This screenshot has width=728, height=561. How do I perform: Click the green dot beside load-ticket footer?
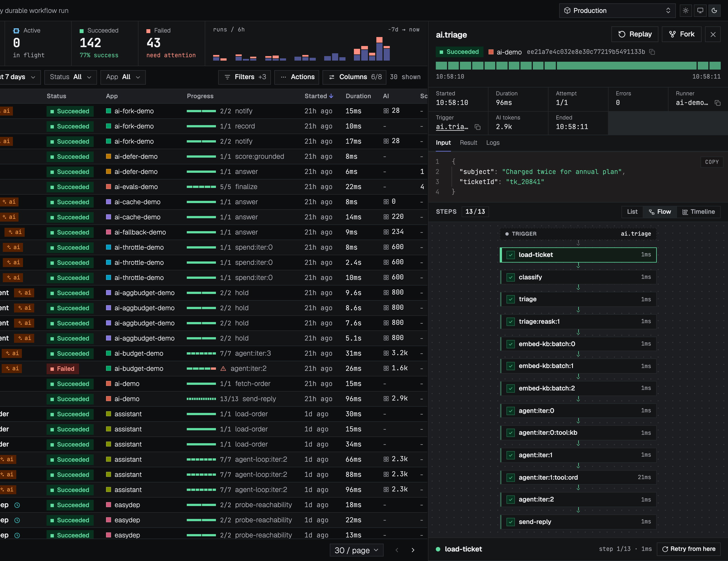click(438, 549)
